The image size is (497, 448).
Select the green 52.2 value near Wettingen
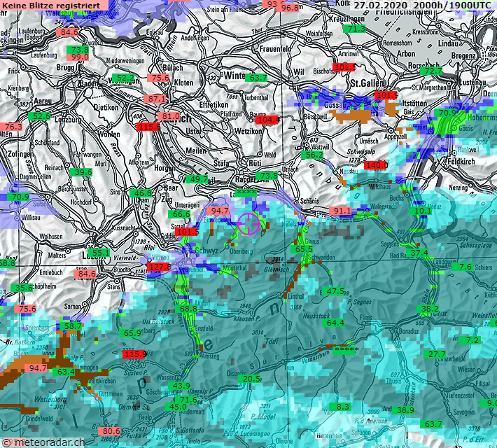124,78
